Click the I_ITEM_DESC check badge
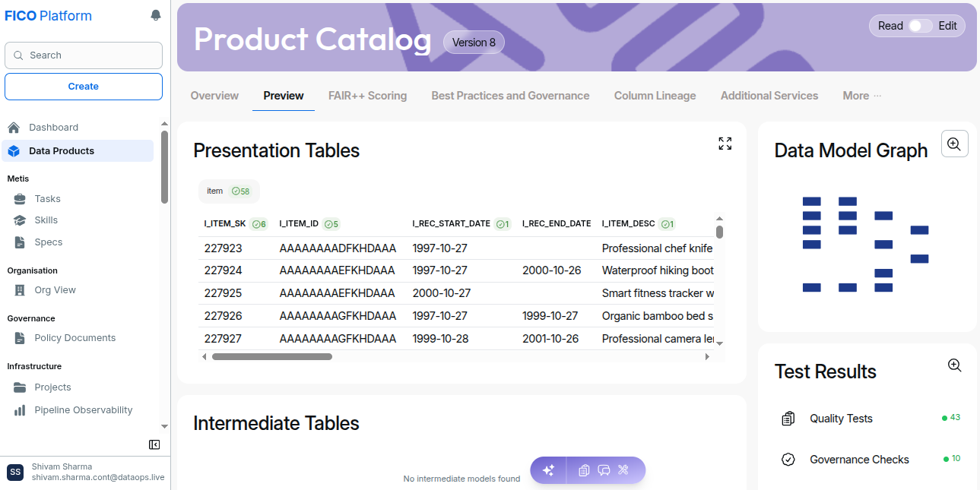980x490 pixels. (668, 224)
